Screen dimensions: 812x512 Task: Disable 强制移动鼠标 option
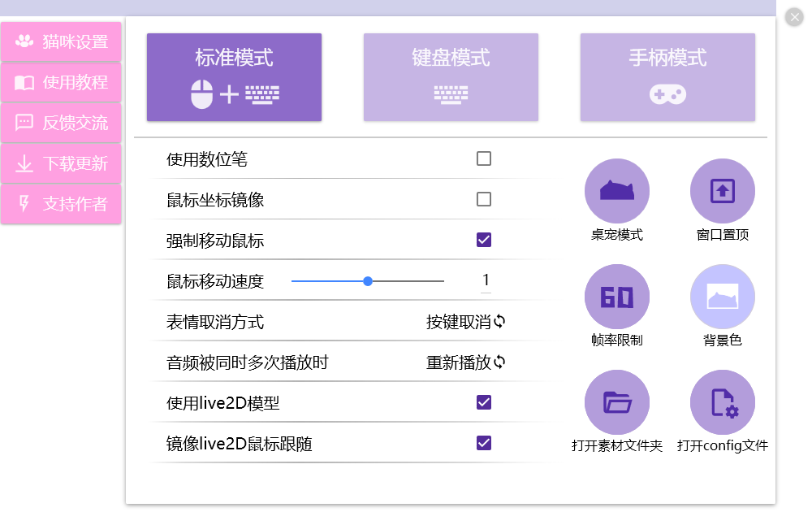click(x=484, y=240)
